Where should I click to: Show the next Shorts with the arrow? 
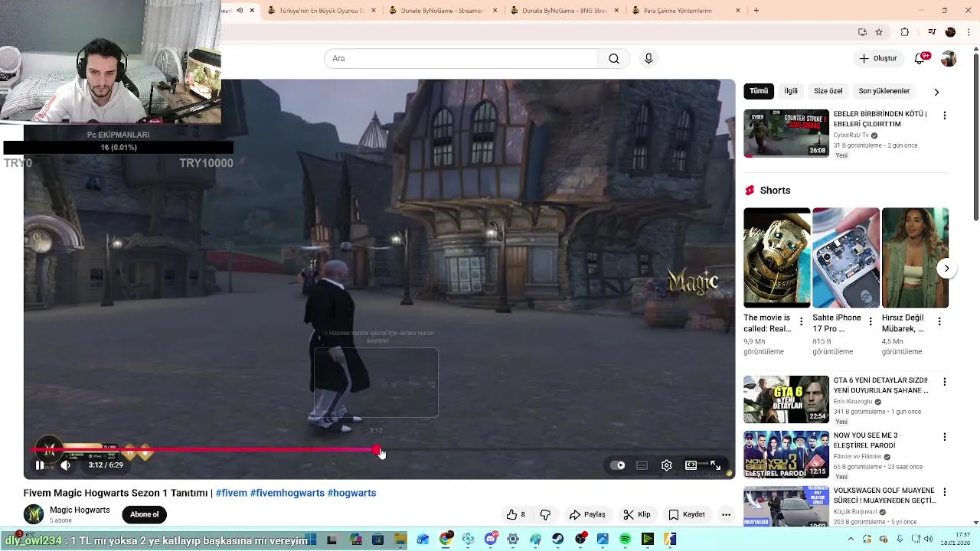pos(946,268)
